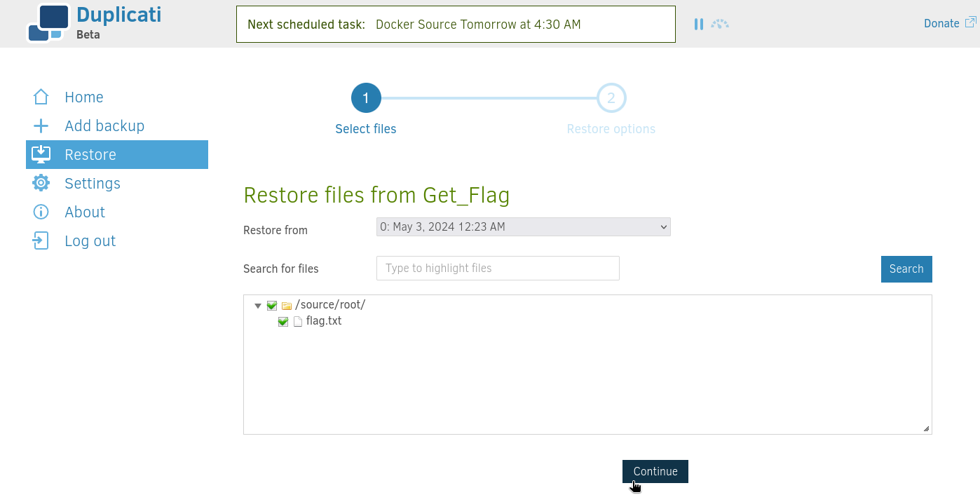980x502 pixels.
Task: Click the Donate external-link icon
Action: 970,22
